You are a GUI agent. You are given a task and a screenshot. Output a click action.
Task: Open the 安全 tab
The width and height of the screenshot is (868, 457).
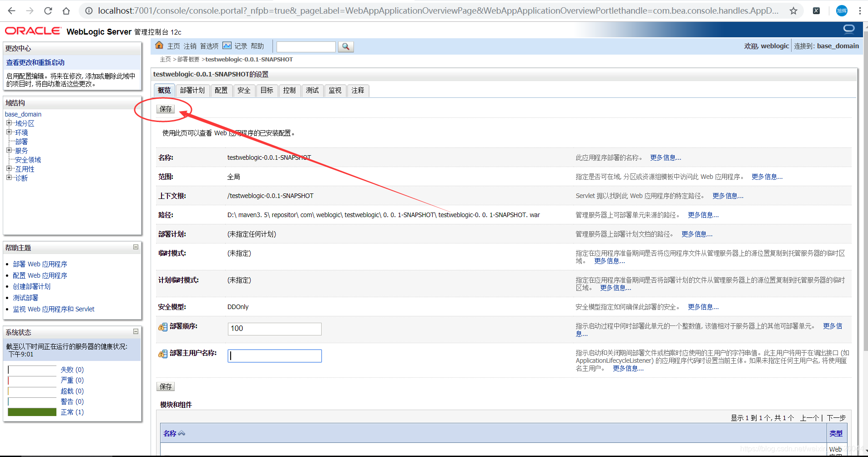[244, 91]
